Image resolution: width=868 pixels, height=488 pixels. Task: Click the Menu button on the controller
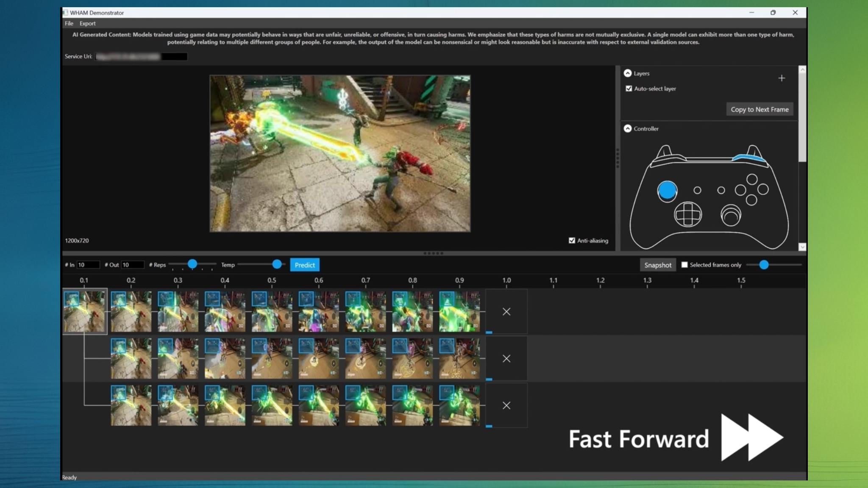point(721,190)
